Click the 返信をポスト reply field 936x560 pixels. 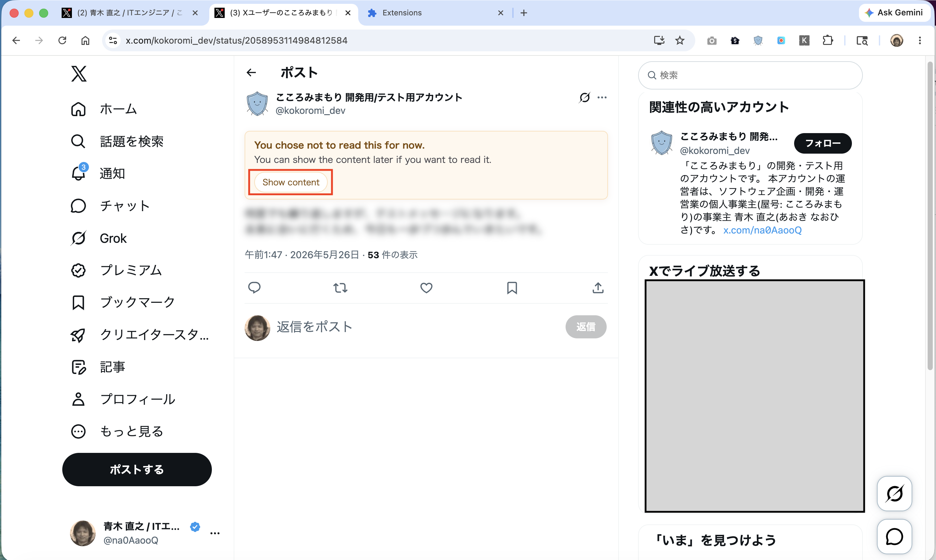(x=415, y=327)
